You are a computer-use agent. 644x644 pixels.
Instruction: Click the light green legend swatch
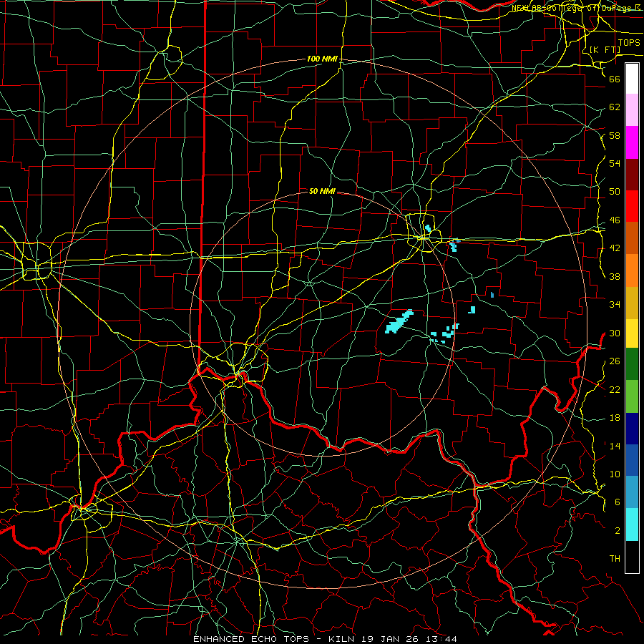[x=632, y=396]
